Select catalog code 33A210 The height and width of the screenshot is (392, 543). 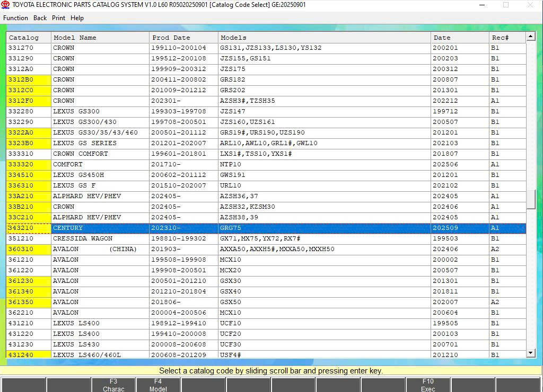pos(29,196)
